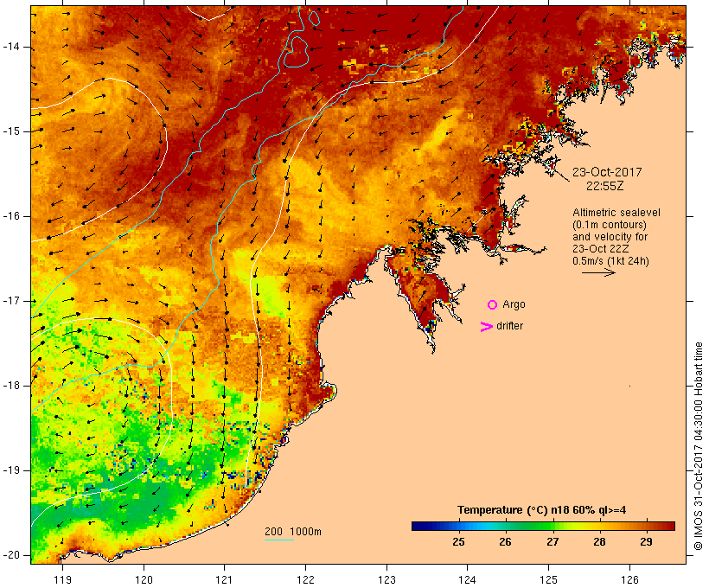This screenshot has height=588, width=709.
Task: Click the colorbar tick label '28'
Action: pos(599,542)
